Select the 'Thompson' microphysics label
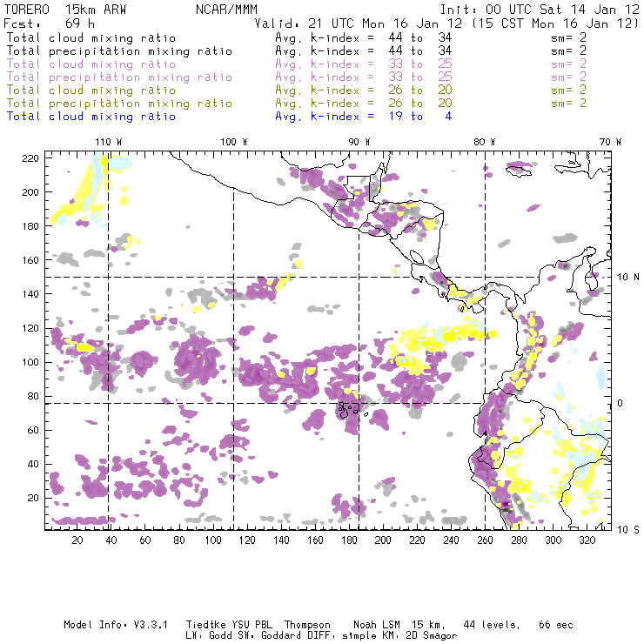 [307, 625]
